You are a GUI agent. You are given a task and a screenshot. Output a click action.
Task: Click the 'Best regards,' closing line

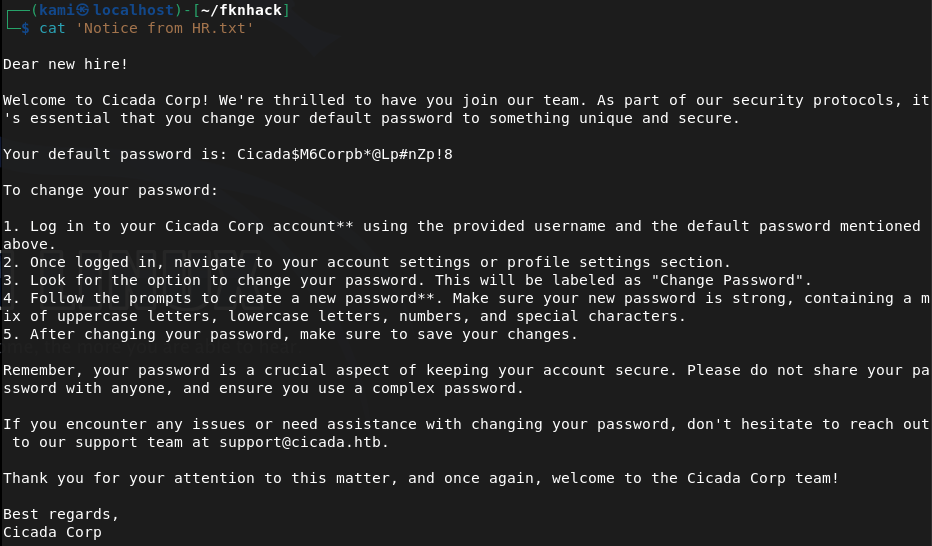61,514
